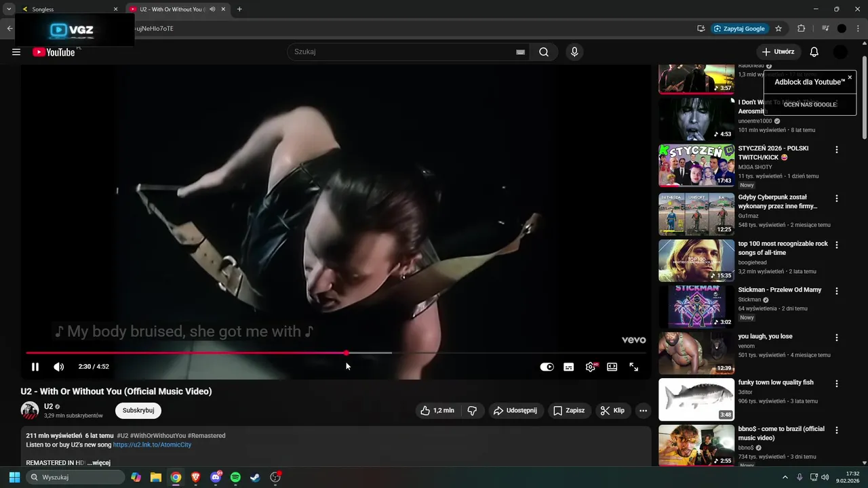Open the U2 channel avatar

[30, 411]
